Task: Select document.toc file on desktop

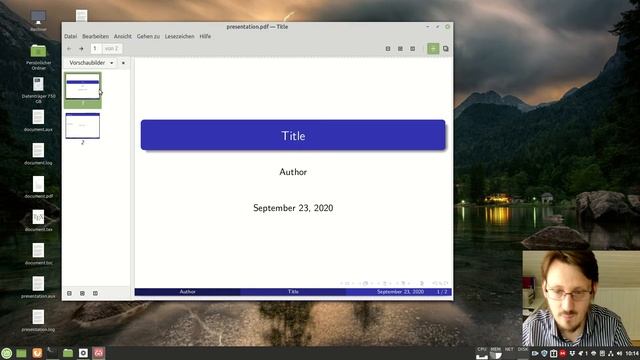Action: tap(38, 254)
